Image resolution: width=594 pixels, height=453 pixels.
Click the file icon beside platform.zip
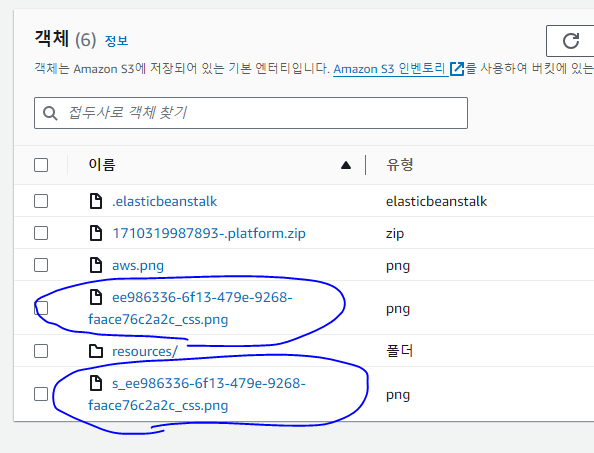coord(96,233)
